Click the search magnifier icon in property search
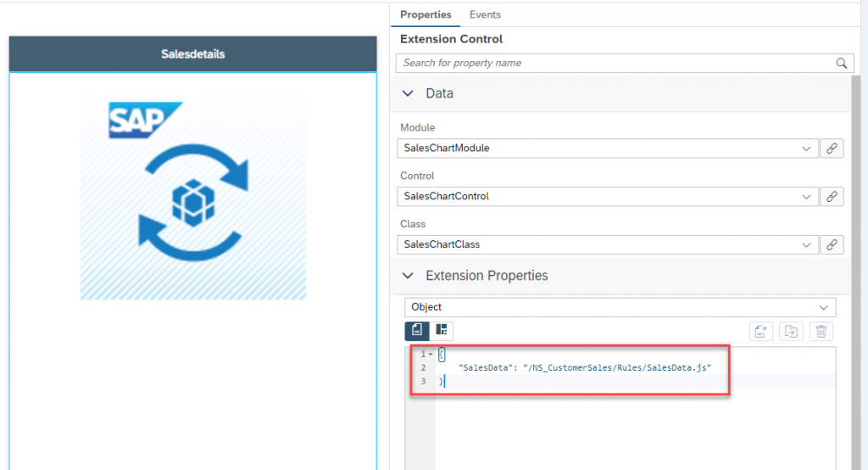The image size is (868, 470). click(841, 63)
